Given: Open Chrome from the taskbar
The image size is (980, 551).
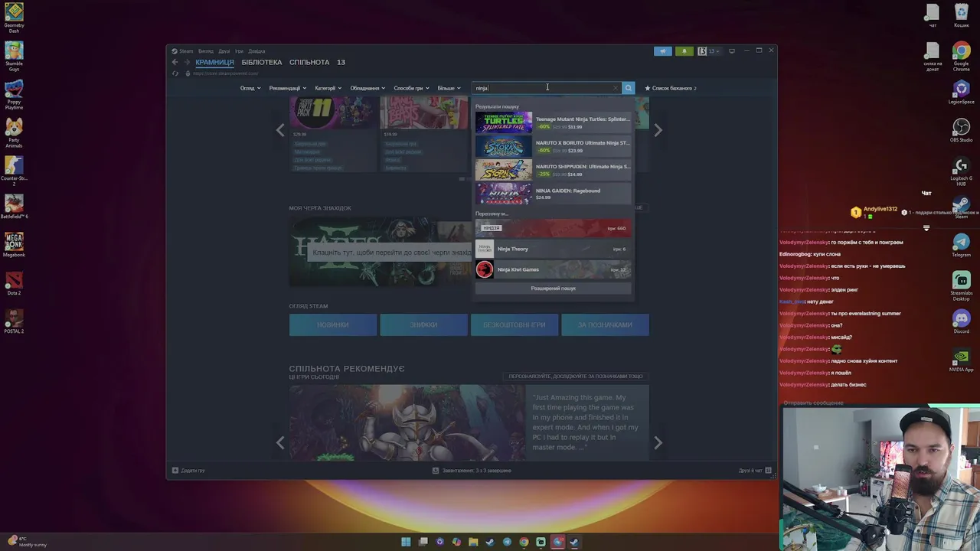Looking at the screenshot, I should pos(524,542).
